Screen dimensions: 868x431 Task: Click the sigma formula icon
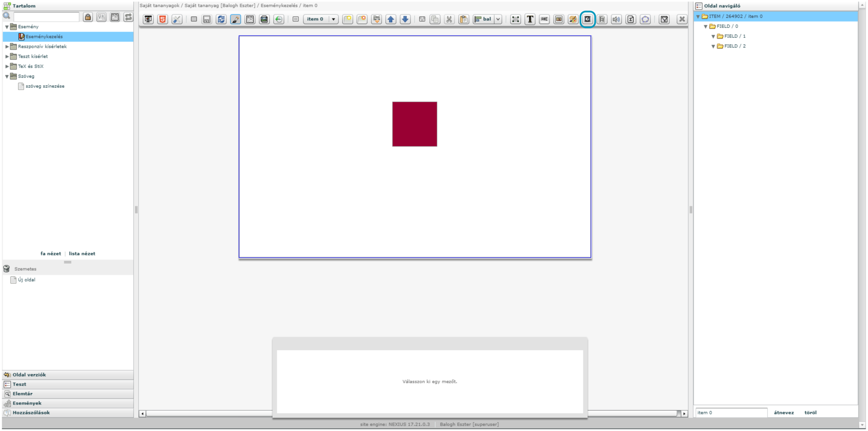pyautogui.click(x=630, y=19)
